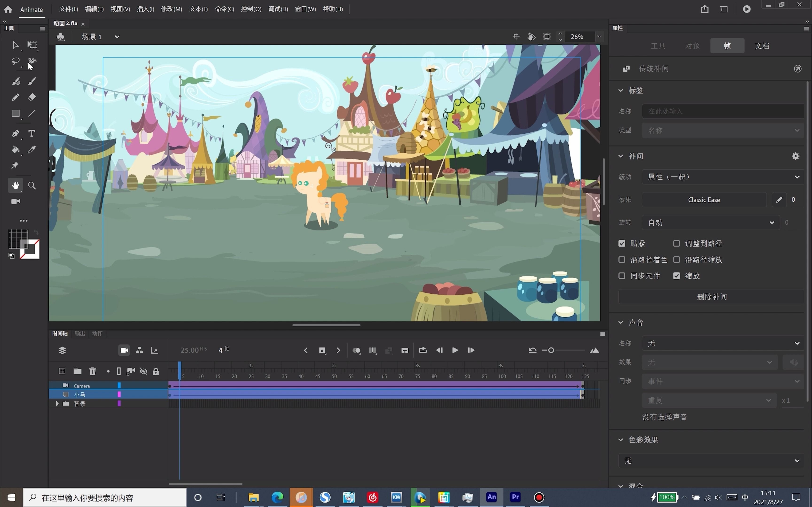This screenshot has height=507, width=812.
Task: Open the 修改(M) menu
Action: pos(172,9)
